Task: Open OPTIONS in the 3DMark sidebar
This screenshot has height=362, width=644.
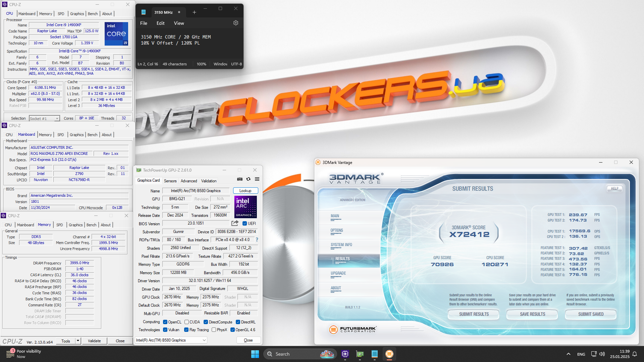Action: coord(336,231)
